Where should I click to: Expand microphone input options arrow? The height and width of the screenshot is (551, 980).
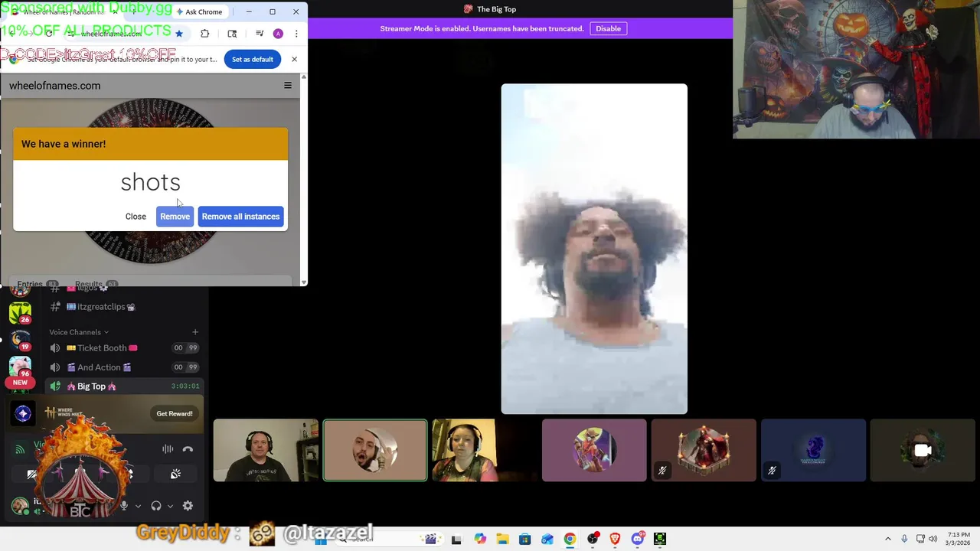138,506
